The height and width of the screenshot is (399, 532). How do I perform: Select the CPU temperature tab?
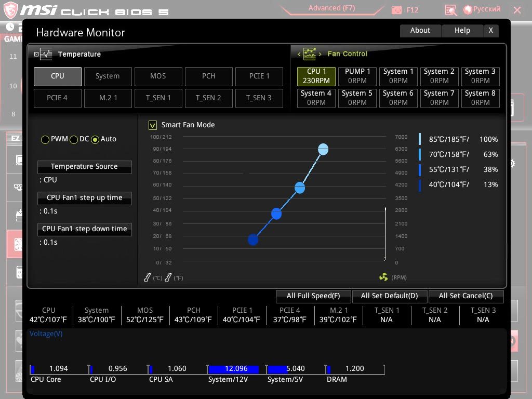coord(57,76)
